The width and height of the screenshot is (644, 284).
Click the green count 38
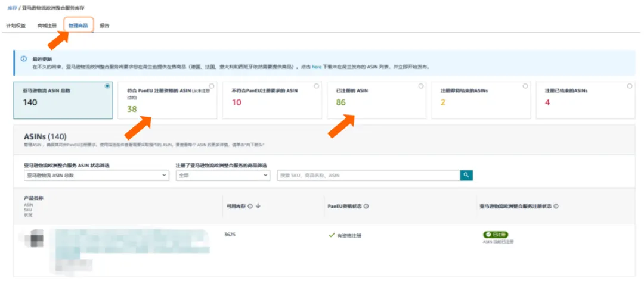click(x=132, y=108)
